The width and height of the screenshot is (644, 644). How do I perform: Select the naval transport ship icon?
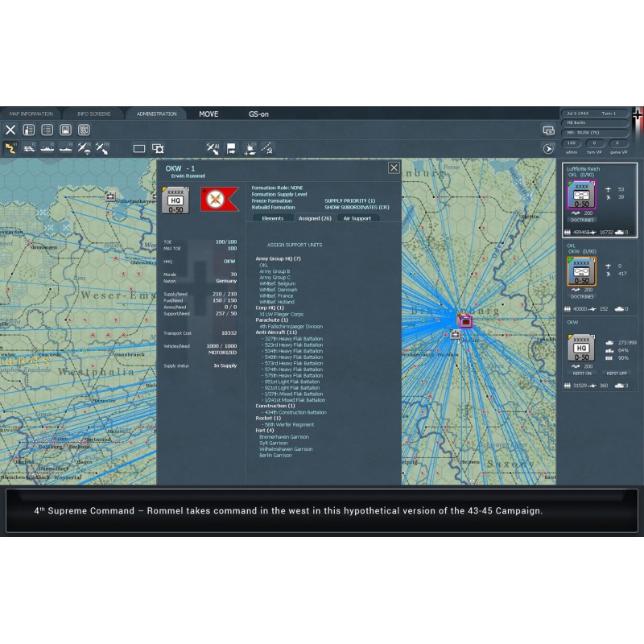click(x=47, y=148)
